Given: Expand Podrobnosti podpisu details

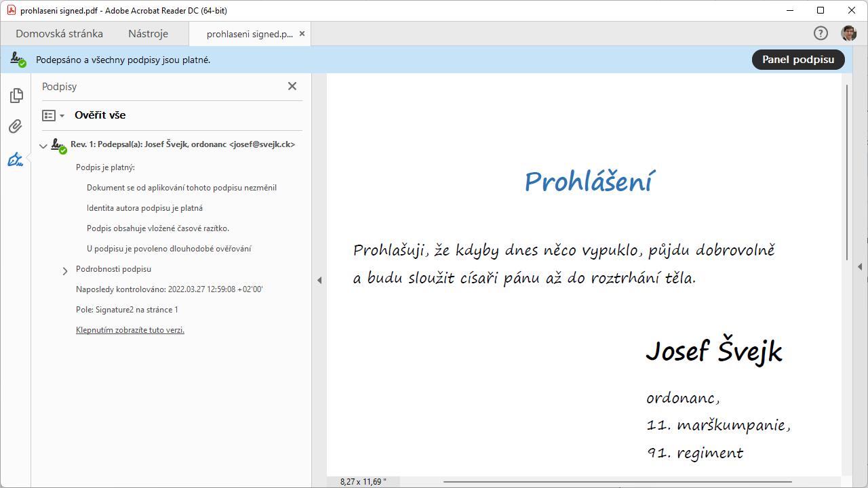Looking at the screenshot, I should 65,270.
